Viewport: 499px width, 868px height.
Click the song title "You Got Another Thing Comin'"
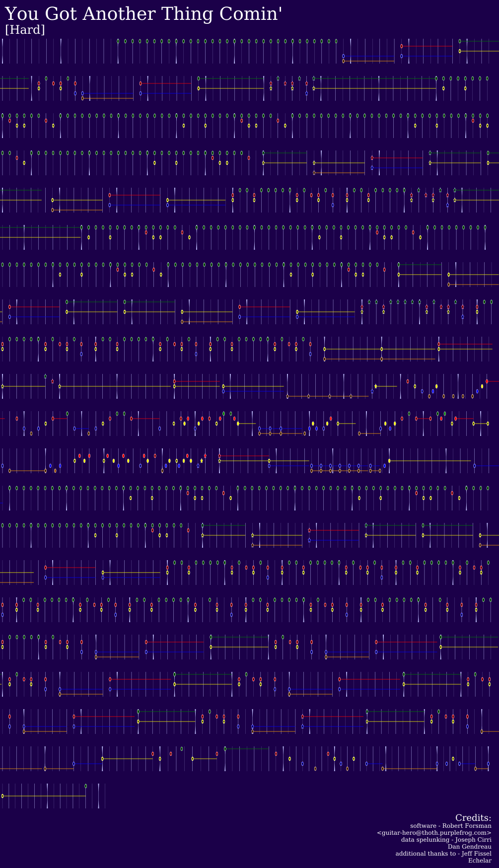point(143,13)
